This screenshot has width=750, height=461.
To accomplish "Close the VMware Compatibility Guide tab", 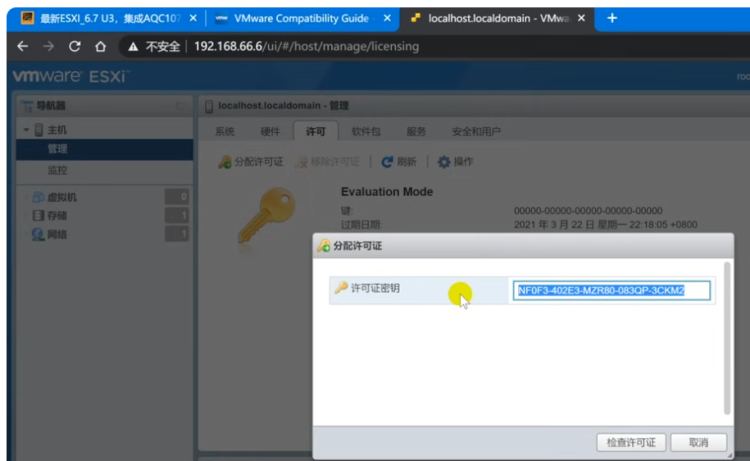I will point(387,18).
